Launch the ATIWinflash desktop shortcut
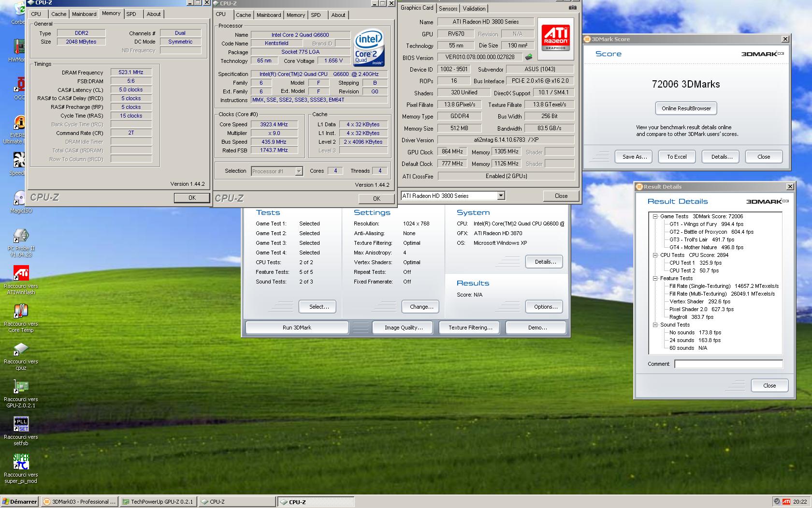 click(21, 273)
